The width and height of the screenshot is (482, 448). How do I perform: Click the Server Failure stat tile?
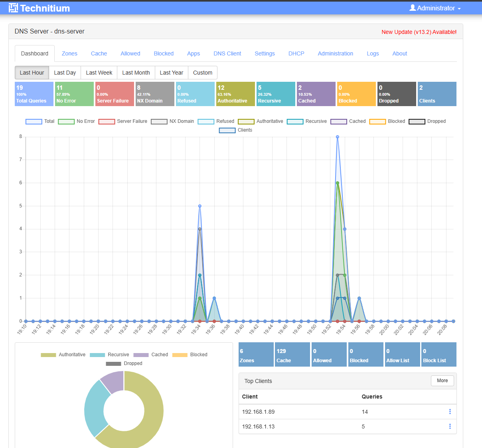pyautogui.click(x=115, y=94)
